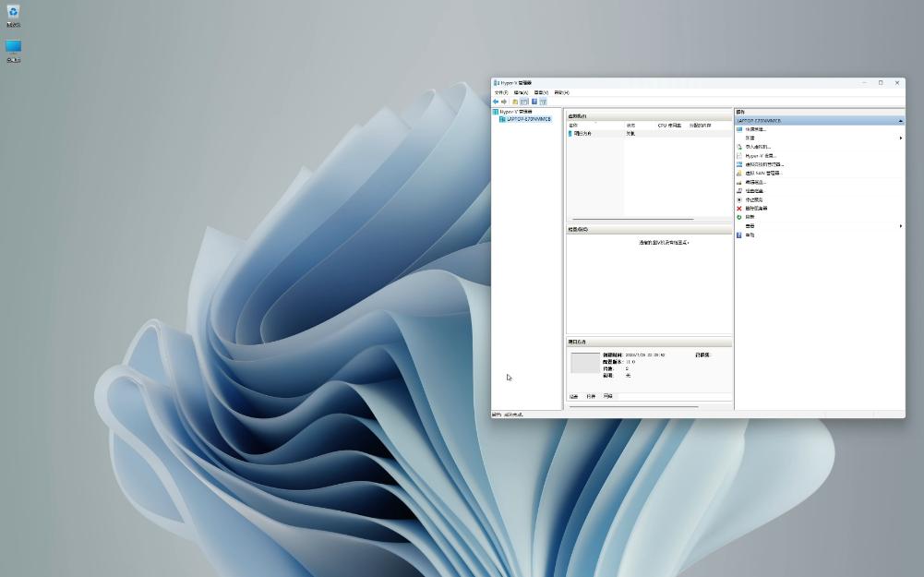
Task: Click the horizontal scrollbar below the VM list
Action: click(x=637, y=218)
